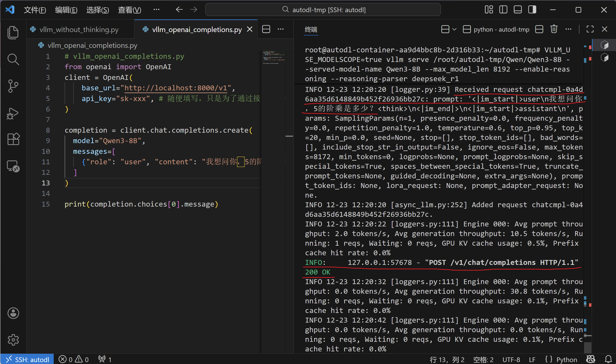Screen dimensions: 616x364
Task: Toggle the primary side bar visibility
Action: coord(503,10)
